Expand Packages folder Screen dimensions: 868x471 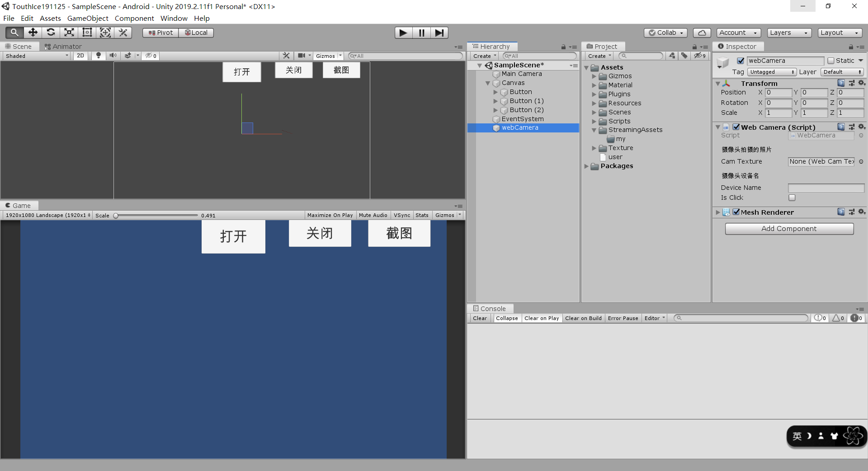click(x=586, y=166)
